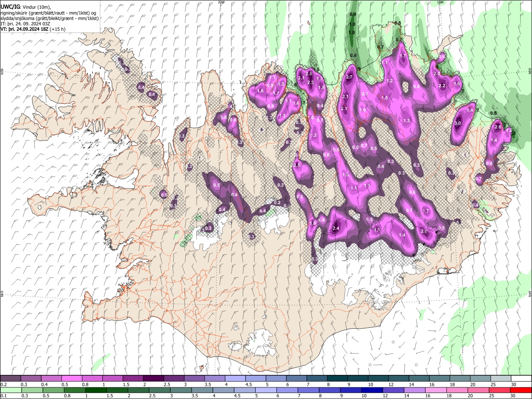This screenshot has width=532, height=399.
Task: Click the '(+15 h)' forecast offset text
Action: point(57,29)
